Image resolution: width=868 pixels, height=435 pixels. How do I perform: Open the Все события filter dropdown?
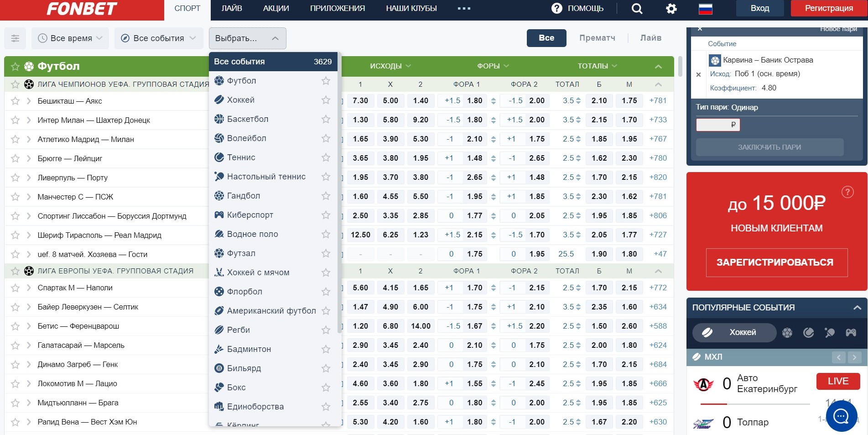158,38
